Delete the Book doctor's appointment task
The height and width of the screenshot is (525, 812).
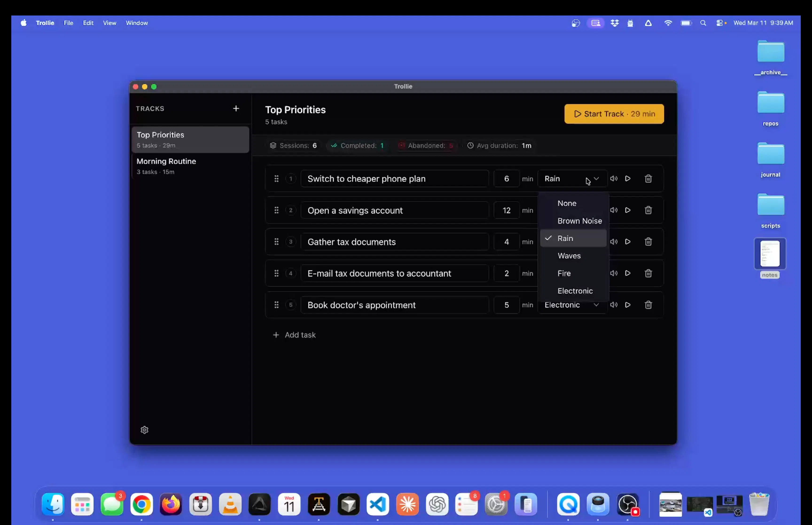click(x=648, y=305)
